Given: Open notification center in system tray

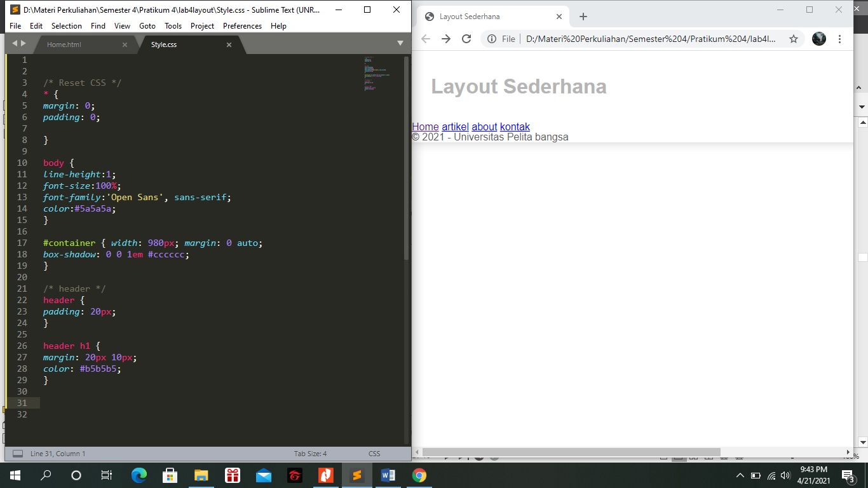Looking at the screenshot, I should [x=848, y=475].
